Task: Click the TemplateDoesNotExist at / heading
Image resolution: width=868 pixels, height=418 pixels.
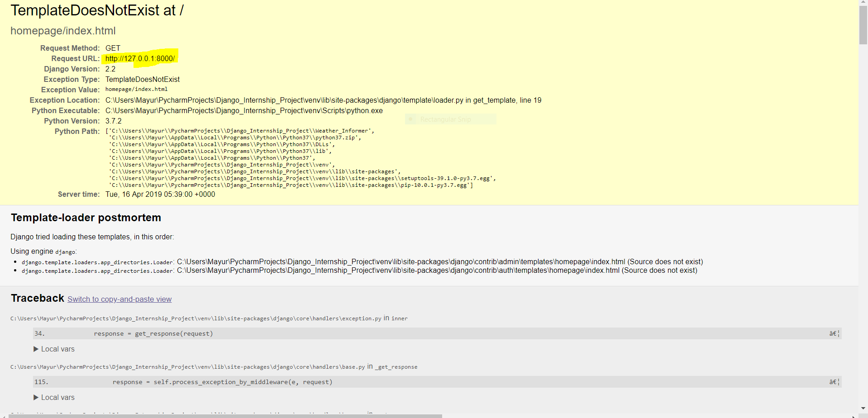Action: [97, 10]
